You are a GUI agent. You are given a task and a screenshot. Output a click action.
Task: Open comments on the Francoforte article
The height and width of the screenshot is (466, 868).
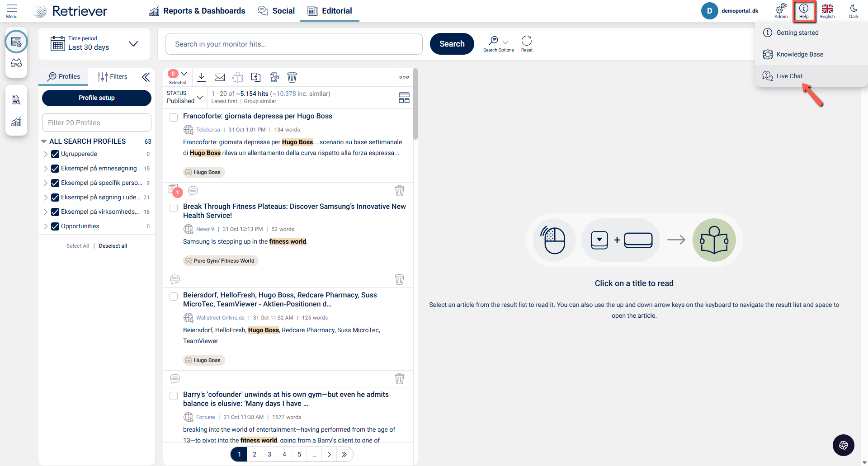point(193,191)
